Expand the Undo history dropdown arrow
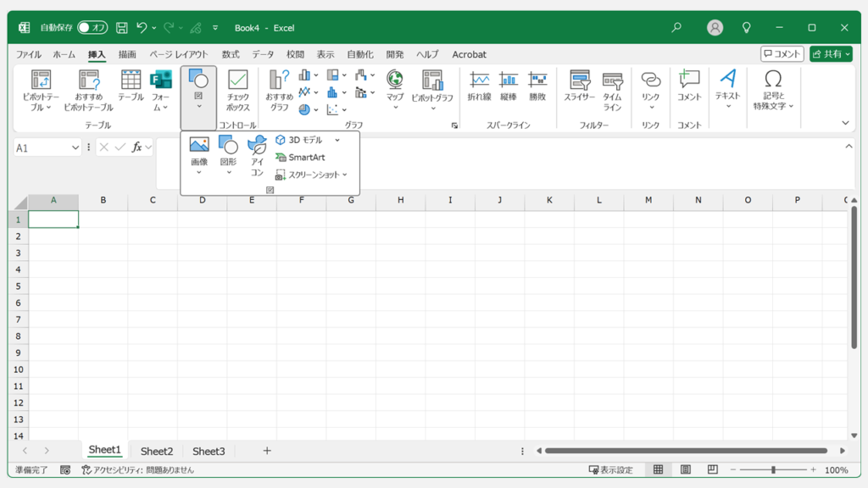 coord(154,28)
